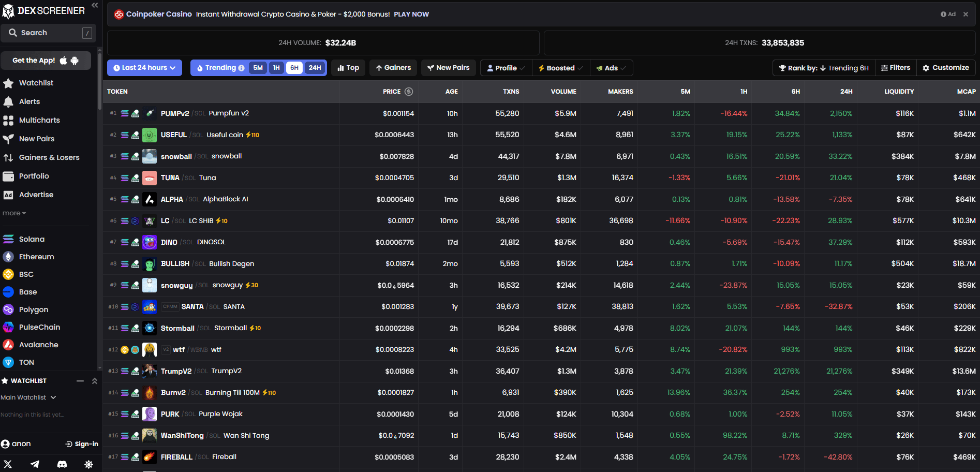The image size is (980, 472).
Task: Click the Sign-in link
Action: [82, 444]
